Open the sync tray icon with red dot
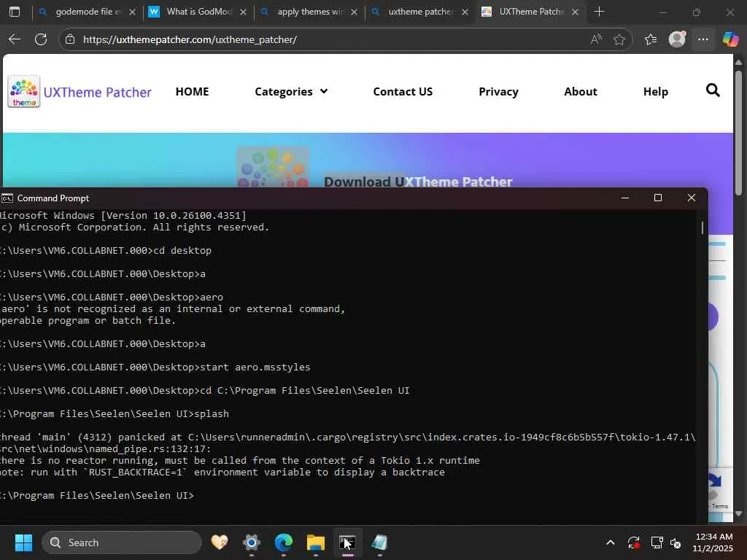The height and width of the screenshot is (560, 747). pyautogui.click(x=634, y=542)
